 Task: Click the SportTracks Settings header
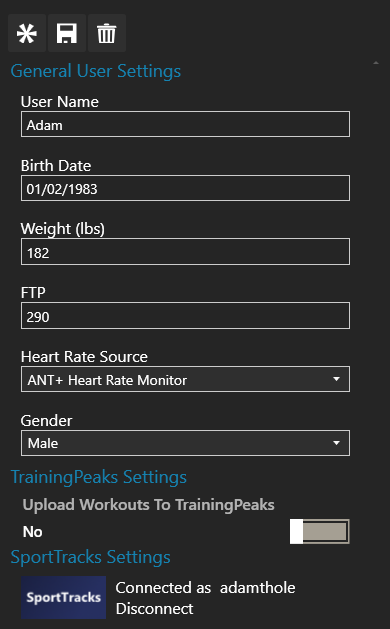[91, 557]
